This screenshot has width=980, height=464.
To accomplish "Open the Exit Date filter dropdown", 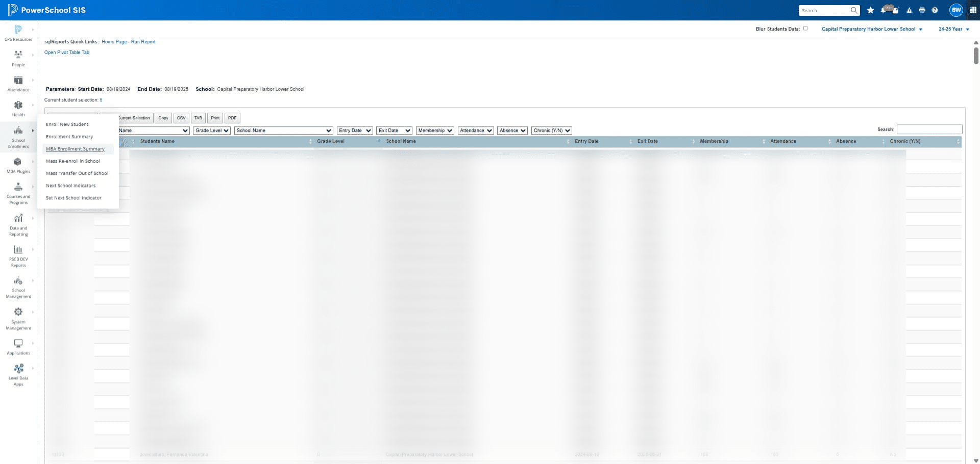I will pos(394,131).
